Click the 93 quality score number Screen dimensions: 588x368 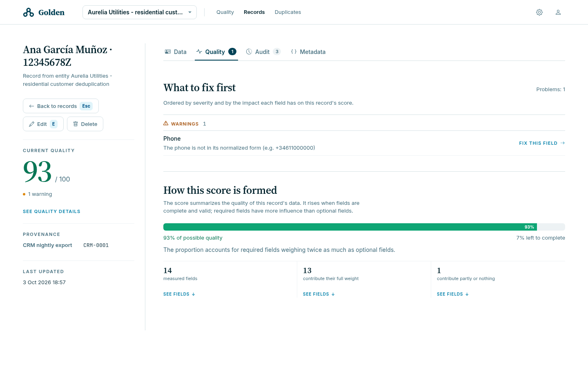38,172
